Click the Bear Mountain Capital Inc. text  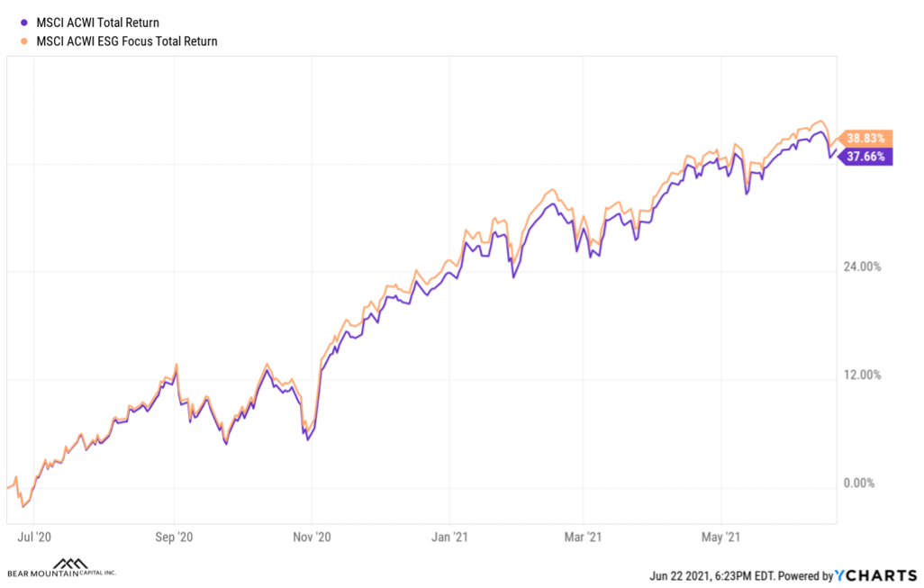(61, 574)
